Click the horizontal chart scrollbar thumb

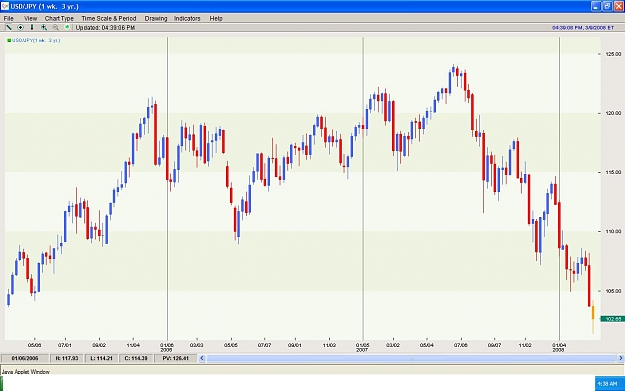pos(411,358)
